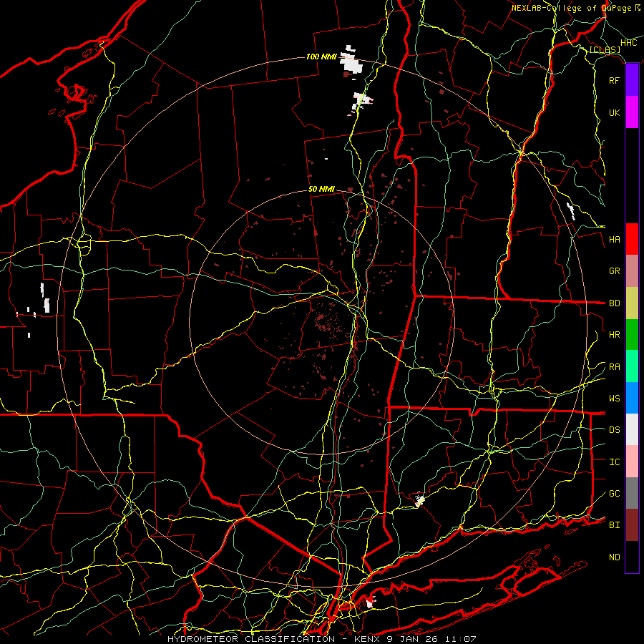Click the UK legend label
Screen dimensions: 644x644
(614, 112)
